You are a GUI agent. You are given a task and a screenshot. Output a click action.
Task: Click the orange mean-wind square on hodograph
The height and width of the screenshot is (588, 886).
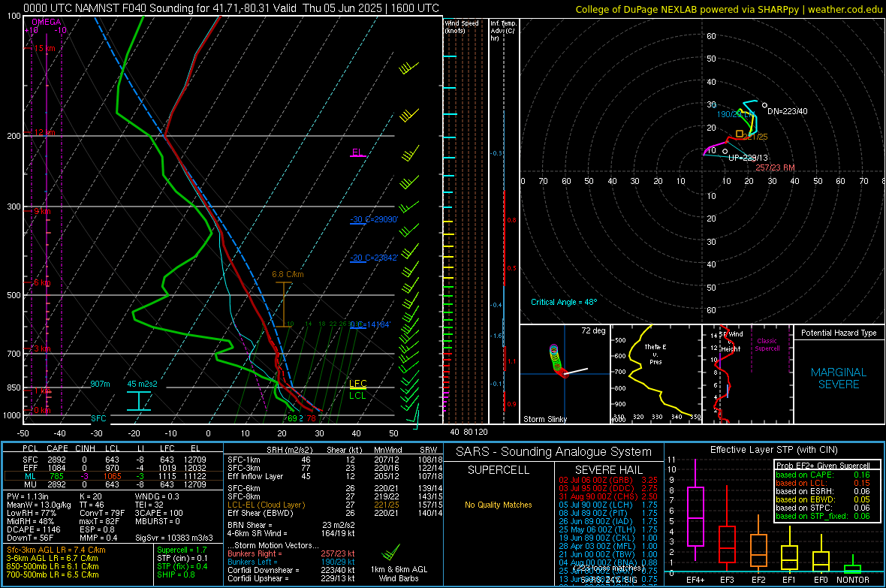(x=739, y=134)
